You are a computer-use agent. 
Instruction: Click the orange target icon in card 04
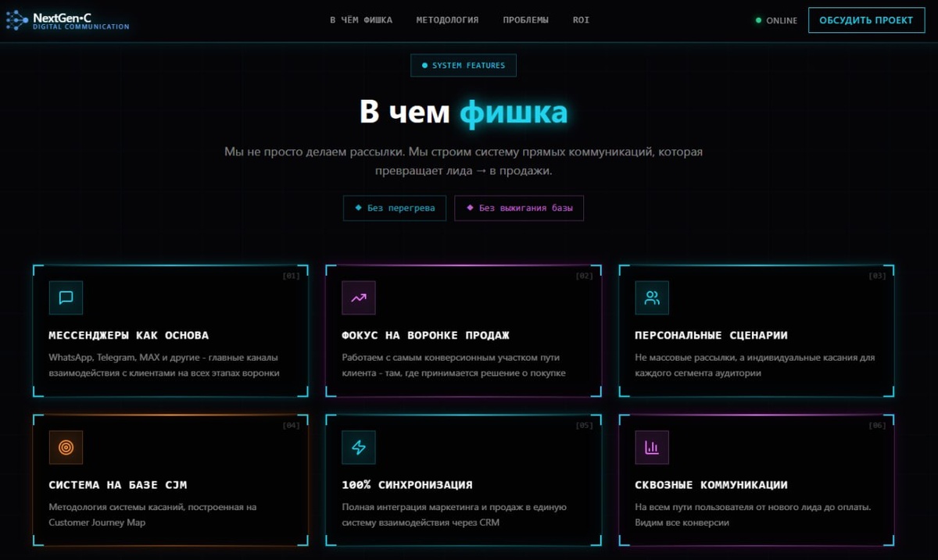(66, 448)
